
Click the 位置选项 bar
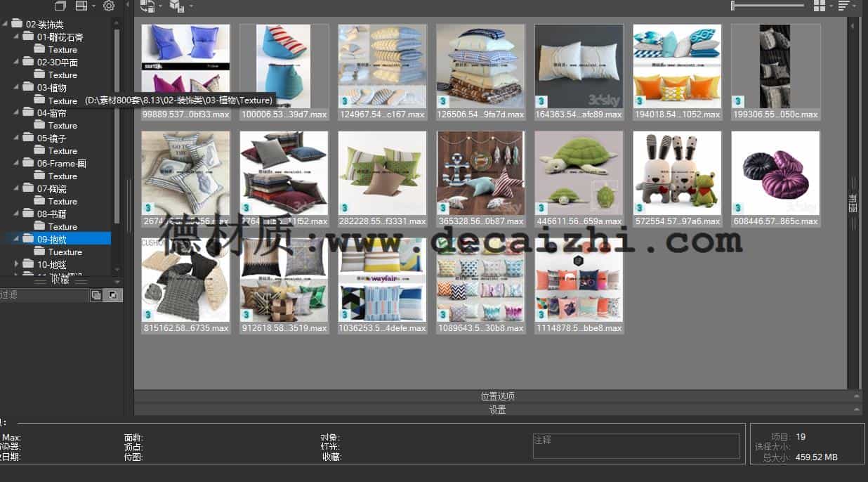[x=497, y=396]
